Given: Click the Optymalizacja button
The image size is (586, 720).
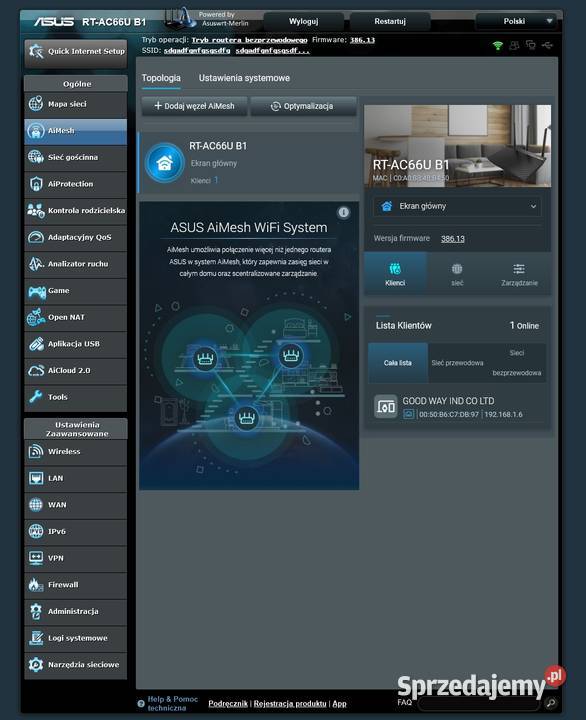Looking at the screenshot, I should (x=304, y=106).
